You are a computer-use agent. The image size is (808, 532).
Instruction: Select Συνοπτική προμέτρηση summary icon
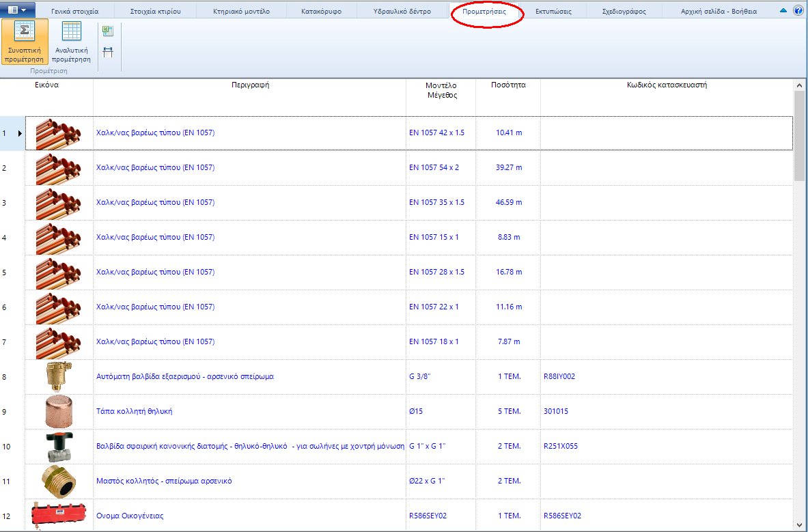[25, 42]
